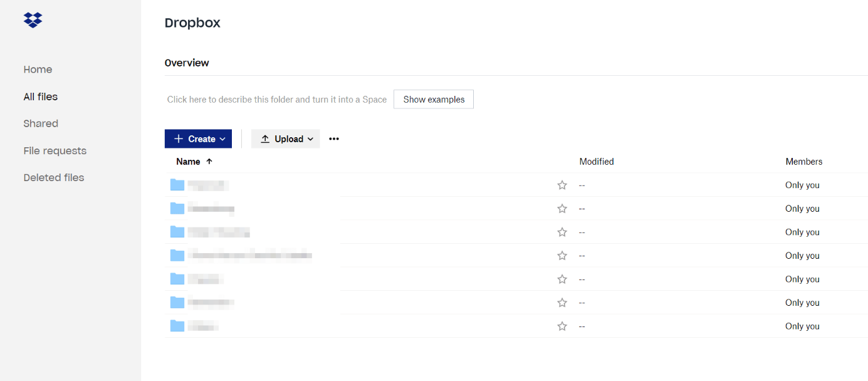Toggle the star on the third folder row

pos(562,232)
